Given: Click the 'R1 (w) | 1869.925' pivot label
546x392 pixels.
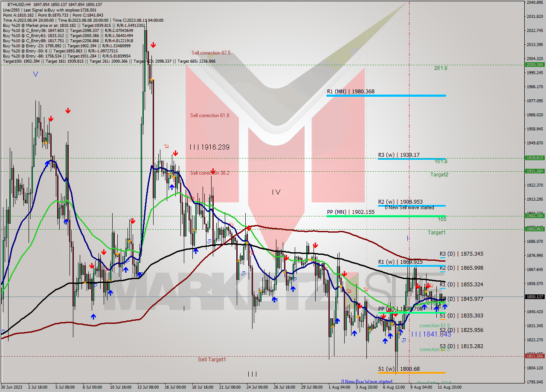Looking at the screenshot, I should pos(400,262).
